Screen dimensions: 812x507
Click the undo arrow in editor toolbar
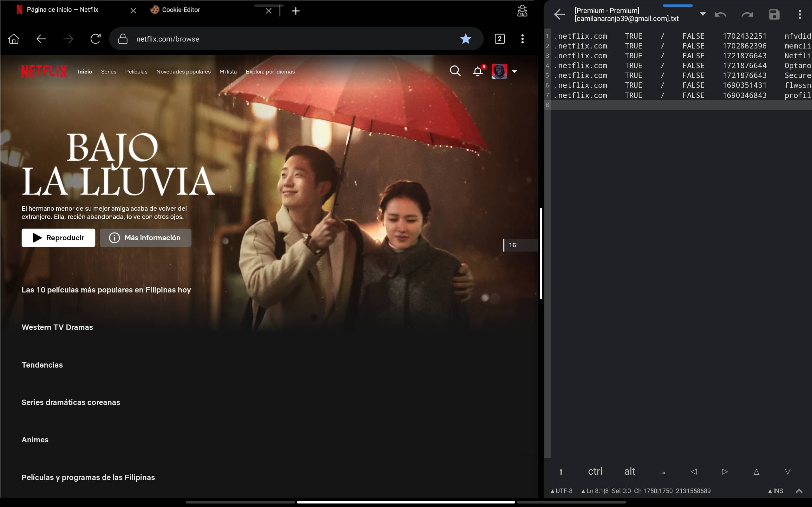[720, 15]
